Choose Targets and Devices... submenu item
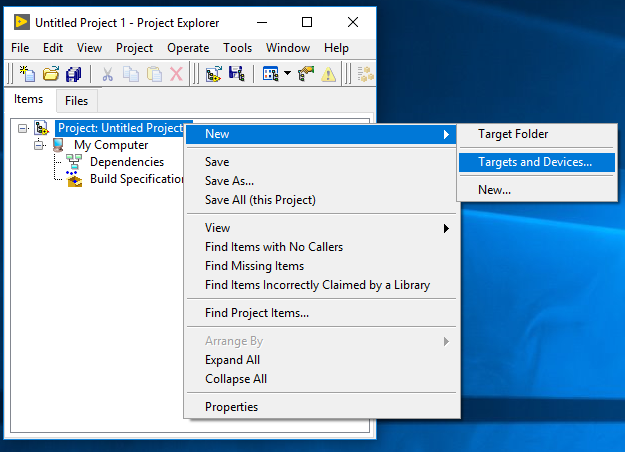625x452 pixels. pos(537,162)
